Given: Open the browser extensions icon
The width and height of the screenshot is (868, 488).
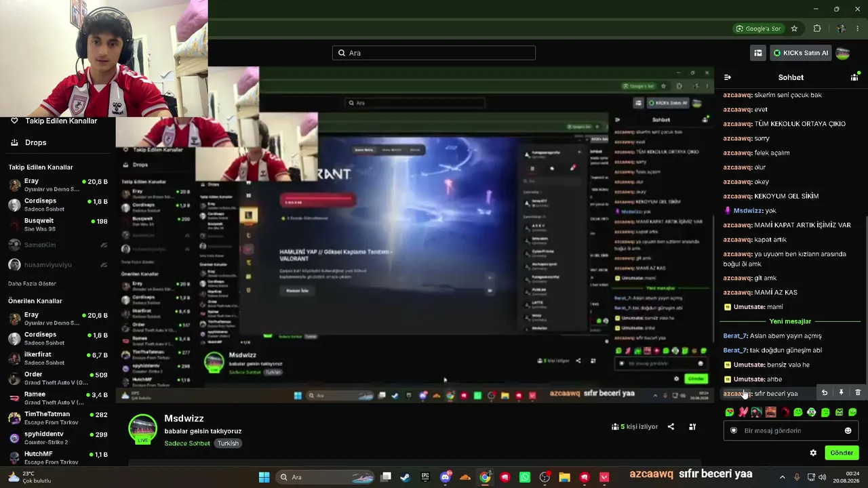Looking at the screenshot, I should pyautogui.click(x=817, y=28).
